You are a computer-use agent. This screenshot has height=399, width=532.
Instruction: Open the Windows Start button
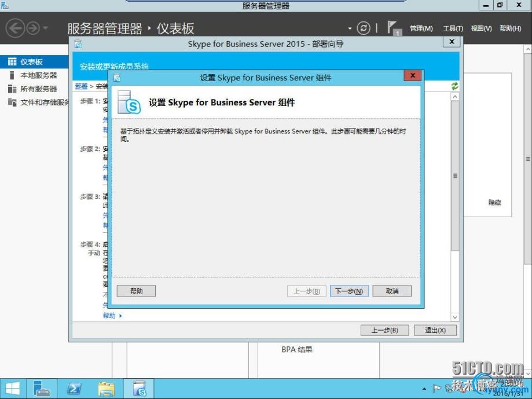13,389
